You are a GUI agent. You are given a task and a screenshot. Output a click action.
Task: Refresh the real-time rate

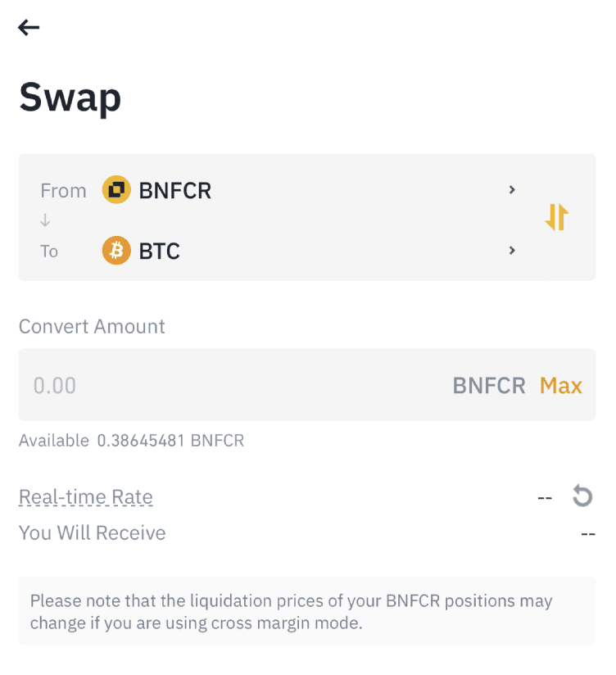click(x=582, y=496)
